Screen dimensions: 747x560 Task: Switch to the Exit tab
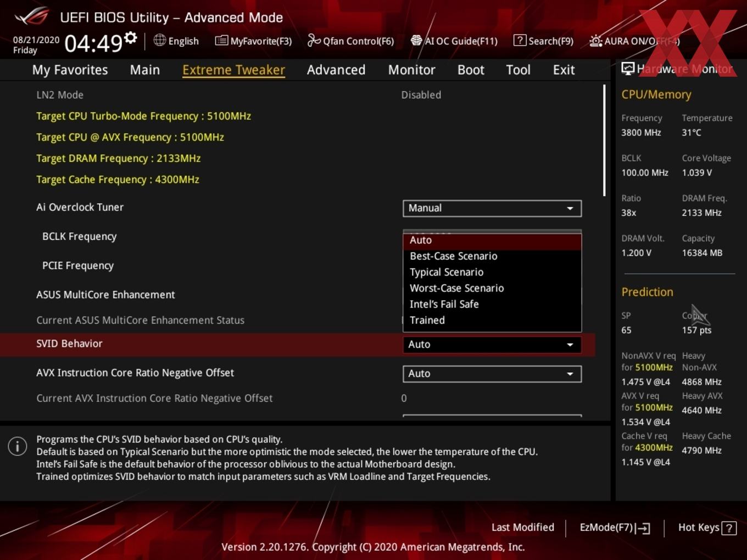click(x=564, y=70)
